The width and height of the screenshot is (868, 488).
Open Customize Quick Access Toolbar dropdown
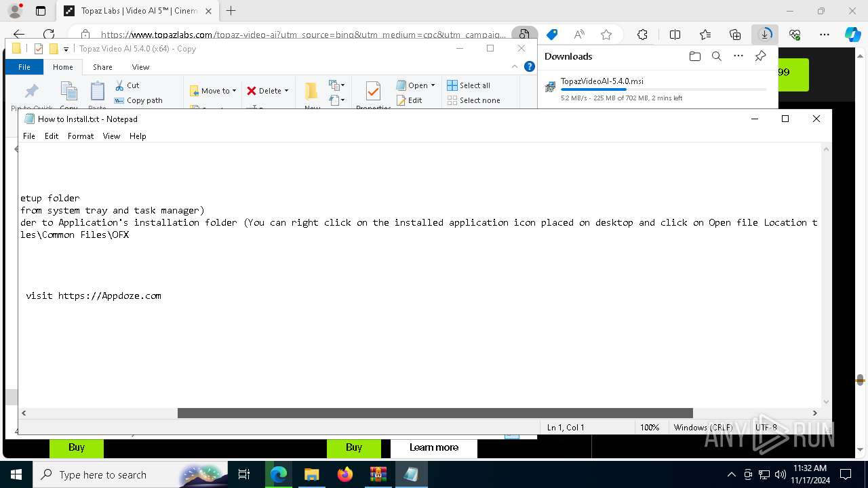pyautogui.click(x=66, y=49)
